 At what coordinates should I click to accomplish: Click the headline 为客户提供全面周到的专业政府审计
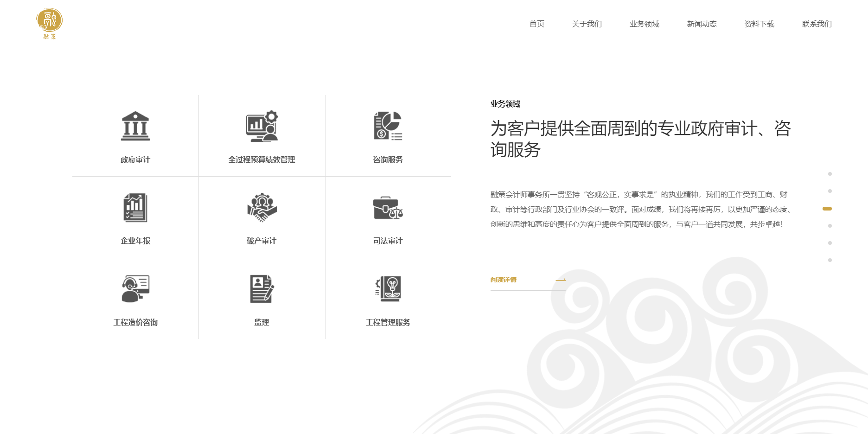click(x=641, y=139)
